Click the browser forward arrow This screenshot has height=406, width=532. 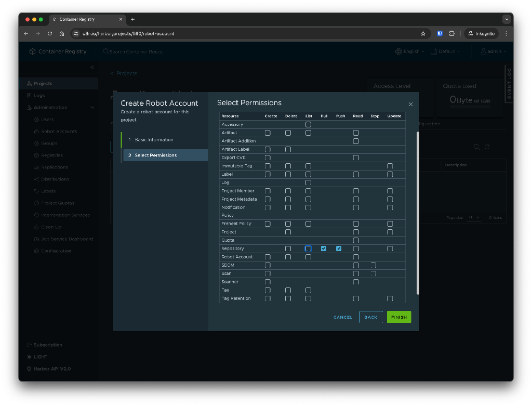(37, 34)
